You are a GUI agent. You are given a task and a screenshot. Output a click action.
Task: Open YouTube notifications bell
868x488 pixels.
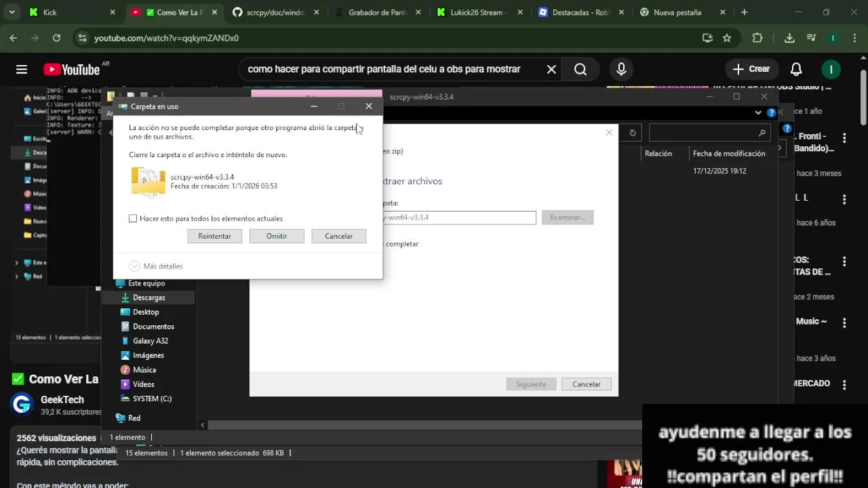[x=796, y=69]
